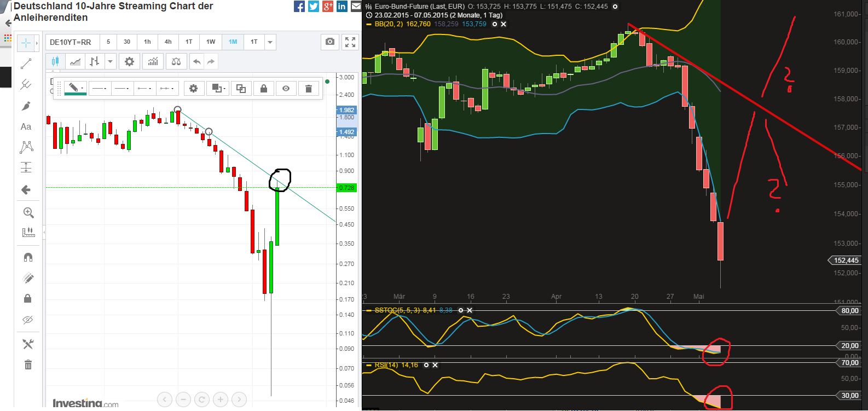Switch to area chart type
This screenshot has height=411, width=868.
[x=75, y=61]
